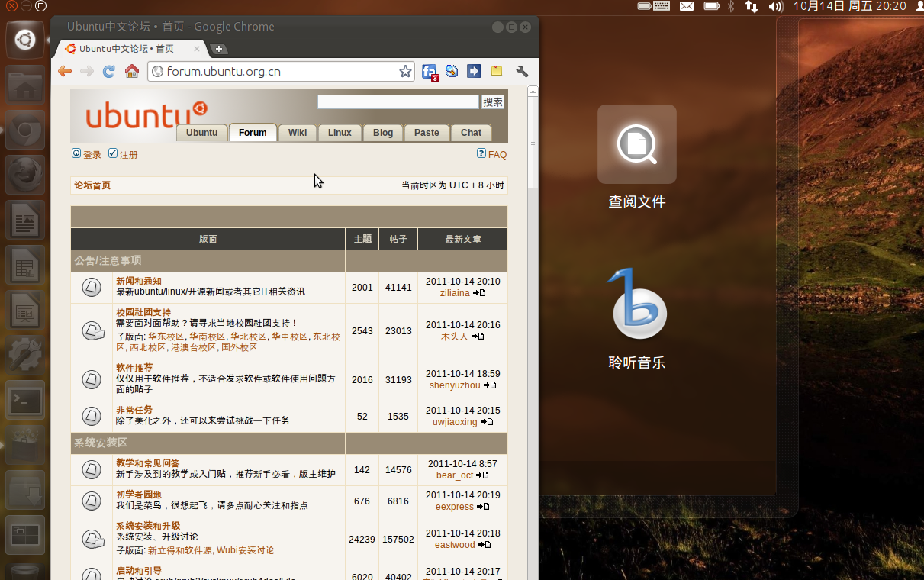Open the volume indicator in top panel
924x580 pixels.
coord(776,6)
